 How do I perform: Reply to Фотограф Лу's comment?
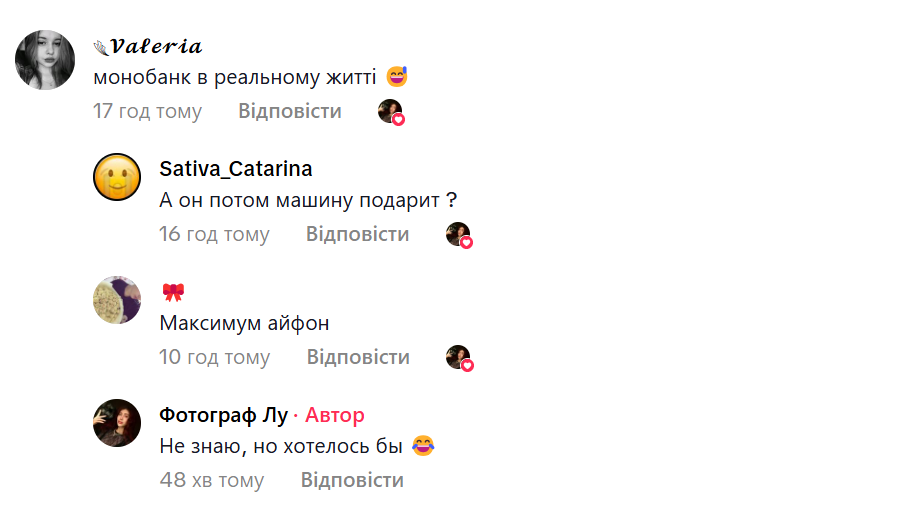coord(352,480)
